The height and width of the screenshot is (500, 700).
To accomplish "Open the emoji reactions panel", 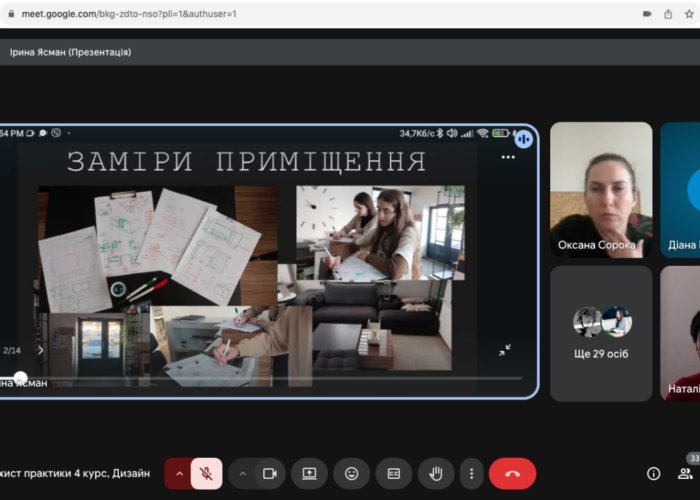I will [351, 473].
